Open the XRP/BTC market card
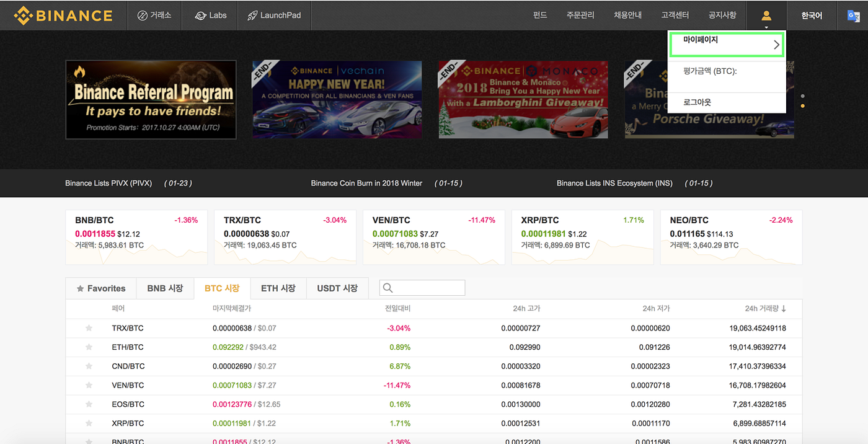868x444 pixels. click(x=583, y=237)
